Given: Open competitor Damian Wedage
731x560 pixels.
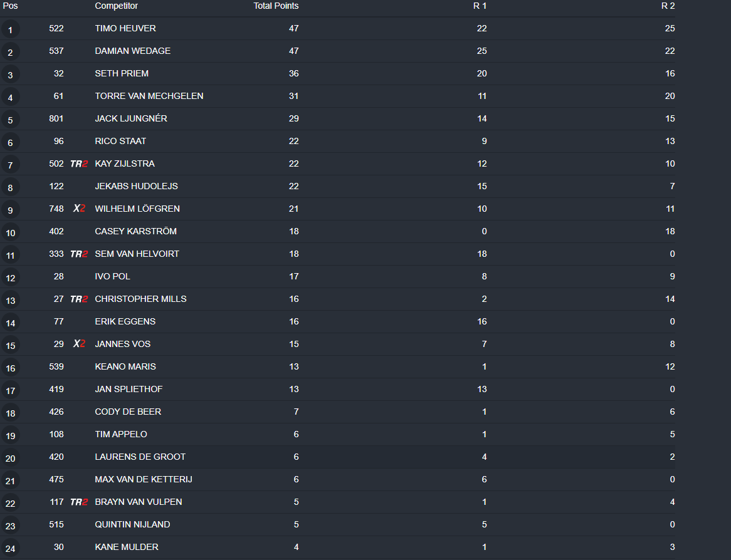Looking at the screenshot, I should [132, 51].
